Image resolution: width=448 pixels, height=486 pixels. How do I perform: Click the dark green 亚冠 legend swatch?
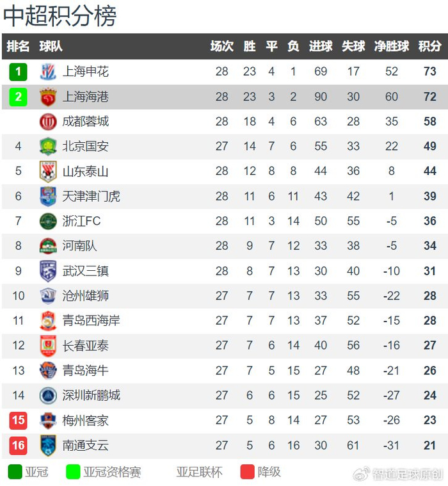point(15,473)
